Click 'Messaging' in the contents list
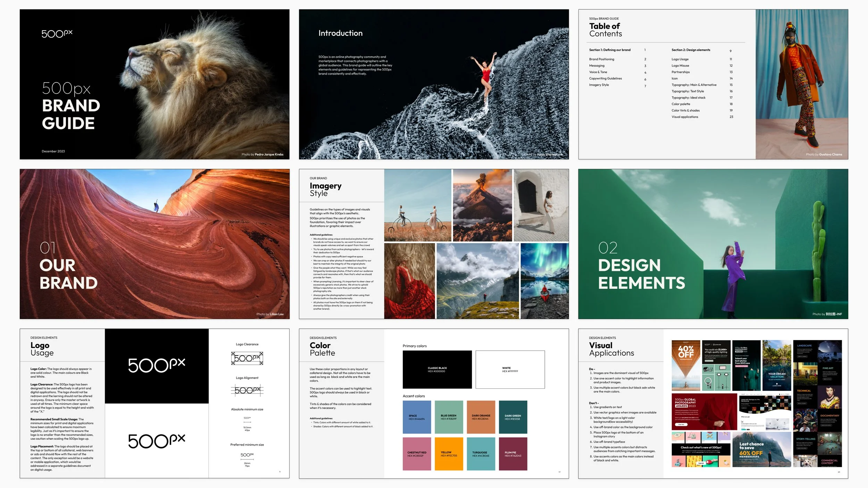 596,66
